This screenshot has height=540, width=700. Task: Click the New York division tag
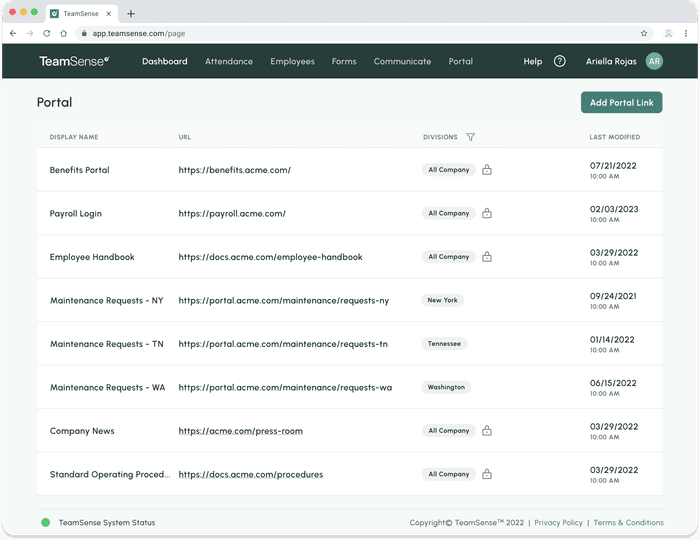click(x=442, y=300)
